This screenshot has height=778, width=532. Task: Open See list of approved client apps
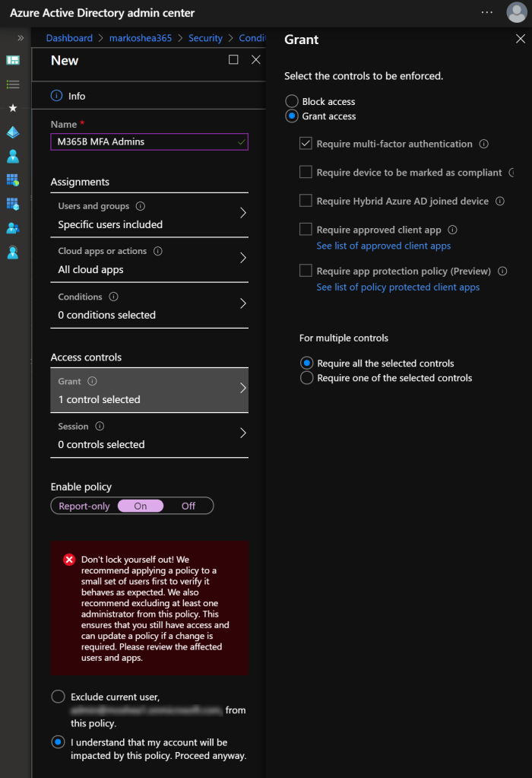383,246
